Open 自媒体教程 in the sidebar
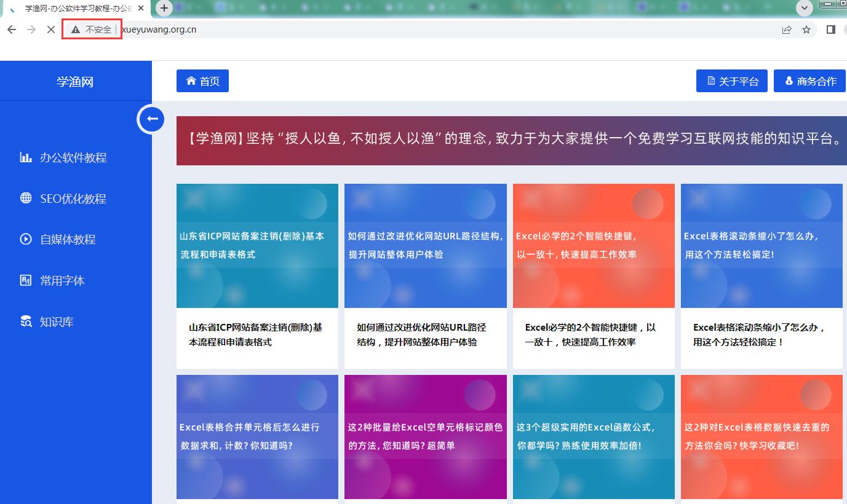The width and height of the screenshot is (847, 504). point(68,240)
